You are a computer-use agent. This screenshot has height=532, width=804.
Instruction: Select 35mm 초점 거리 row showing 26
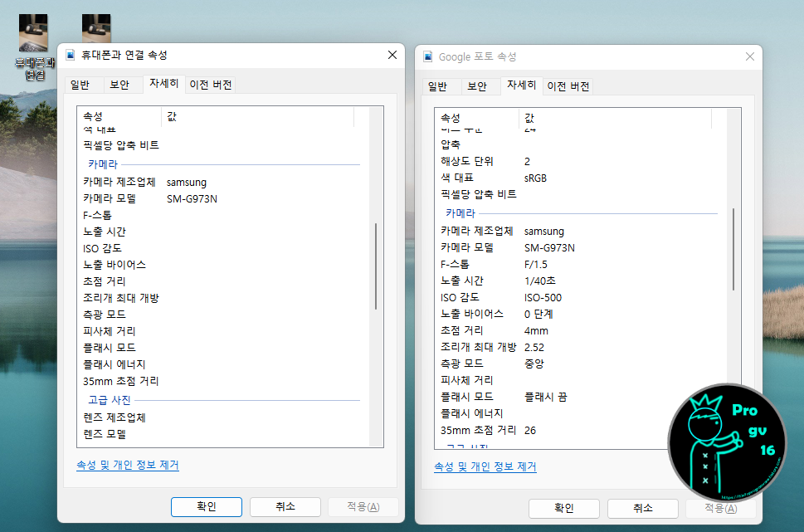pos(579,431)
